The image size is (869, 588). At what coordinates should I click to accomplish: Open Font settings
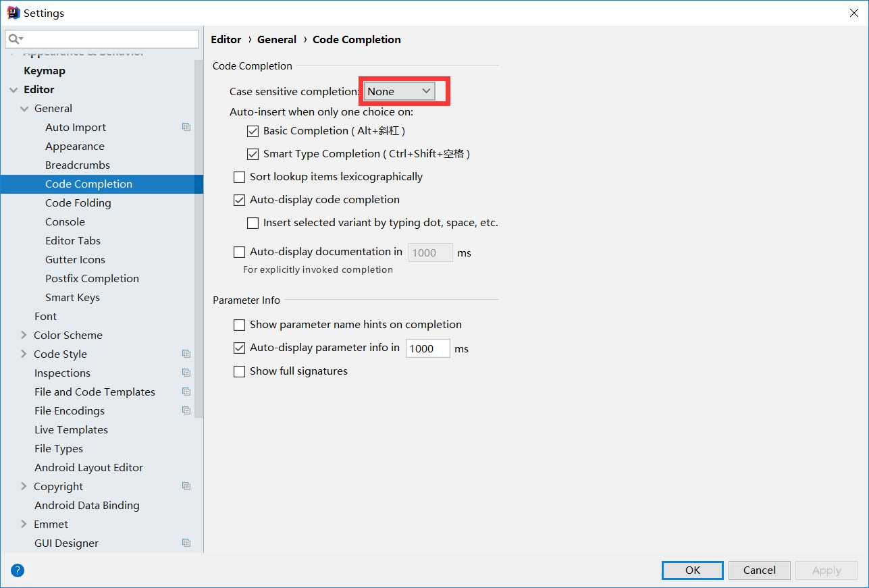click(45, 316)
